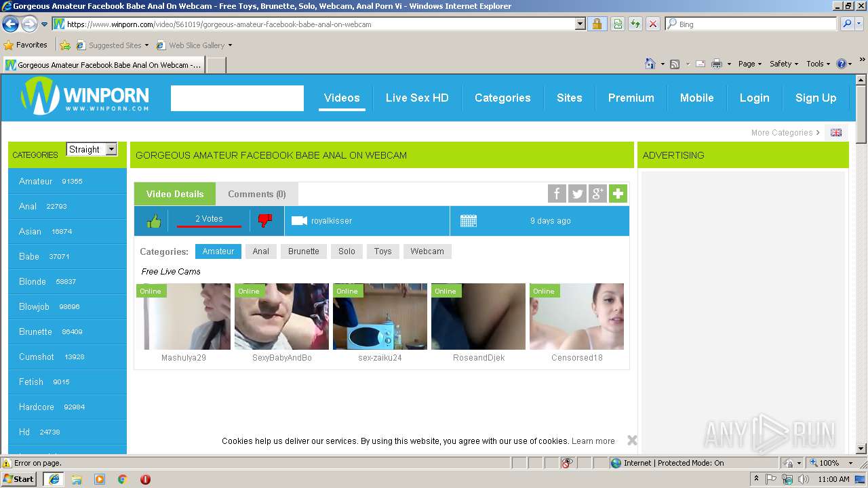This screenshot has width=868, height=488.
Task: Share video on Google Plus icon
Action: [597, 194]
